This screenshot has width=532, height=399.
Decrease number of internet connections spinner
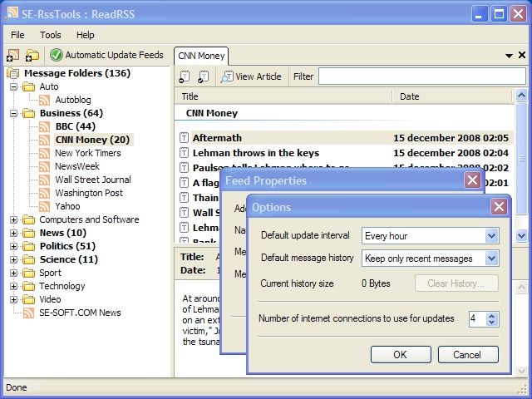492,323
